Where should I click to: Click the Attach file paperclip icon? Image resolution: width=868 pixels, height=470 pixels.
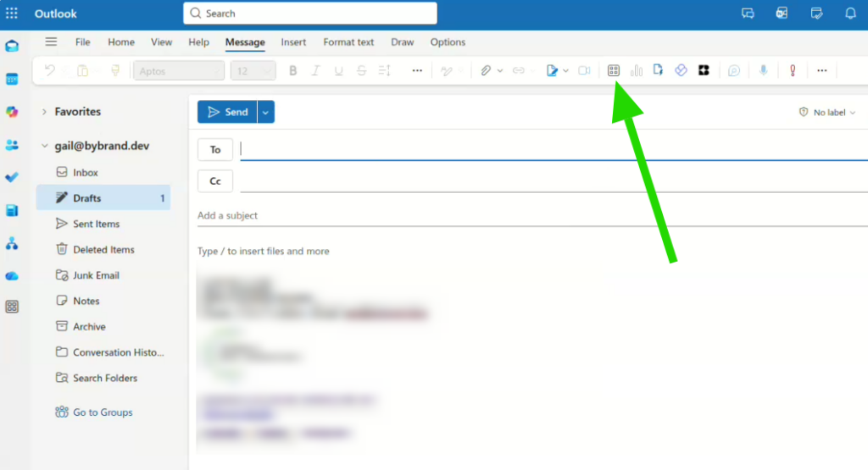click(486, 71)
